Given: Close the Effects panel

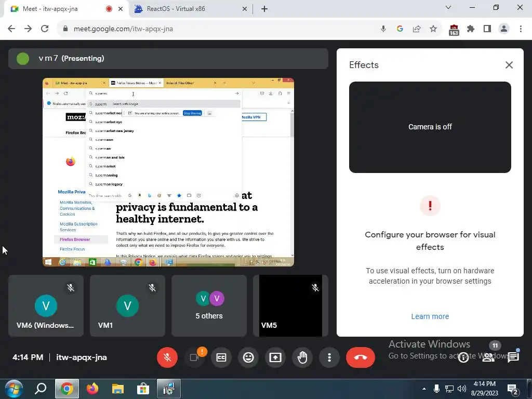Looking at the screenshot, I should point(509,65).
